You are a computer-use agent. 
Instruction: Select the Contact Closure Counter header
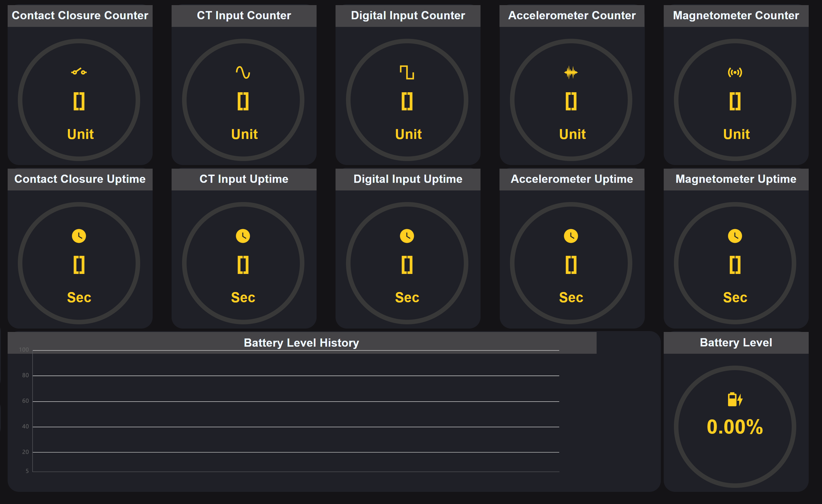pos(80,15)
